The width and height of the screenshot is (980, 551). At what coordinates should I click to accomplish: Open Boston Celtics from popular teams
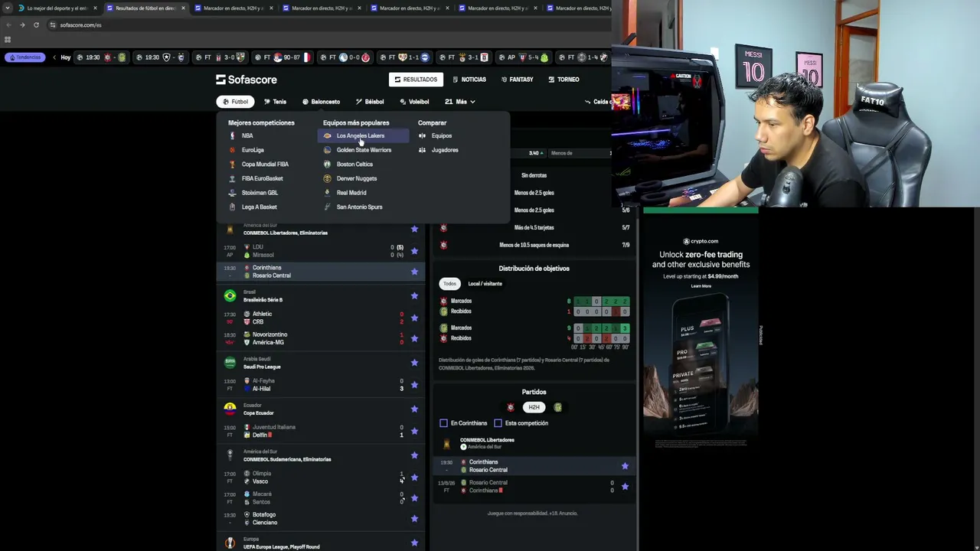click(x=354, y=164)
